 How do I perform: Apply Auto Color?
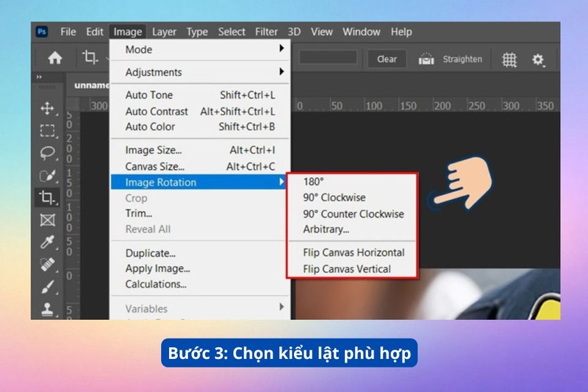(x=200, y=126)
